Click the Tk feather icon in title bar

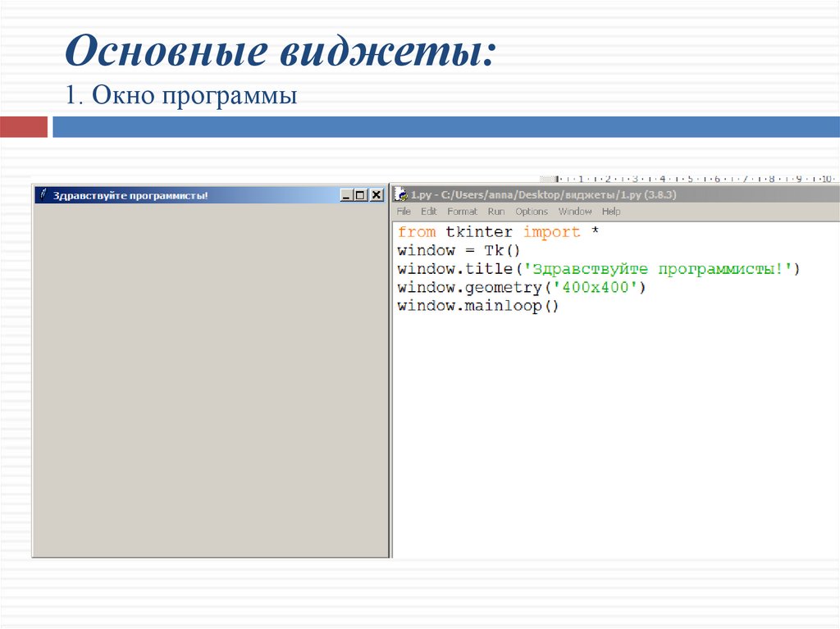[x=44, y=194]
